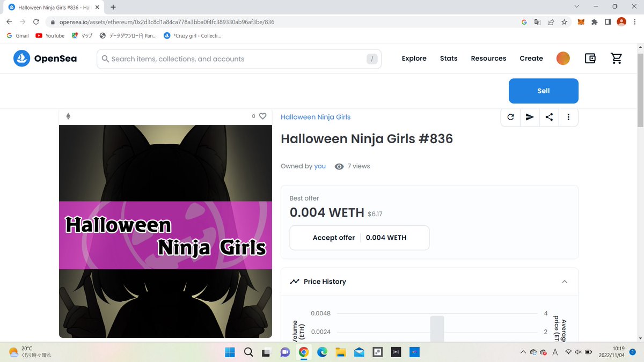
Task: Open the Chrome profile avatar
Action: pyautogui.click(x=621, y=22)
